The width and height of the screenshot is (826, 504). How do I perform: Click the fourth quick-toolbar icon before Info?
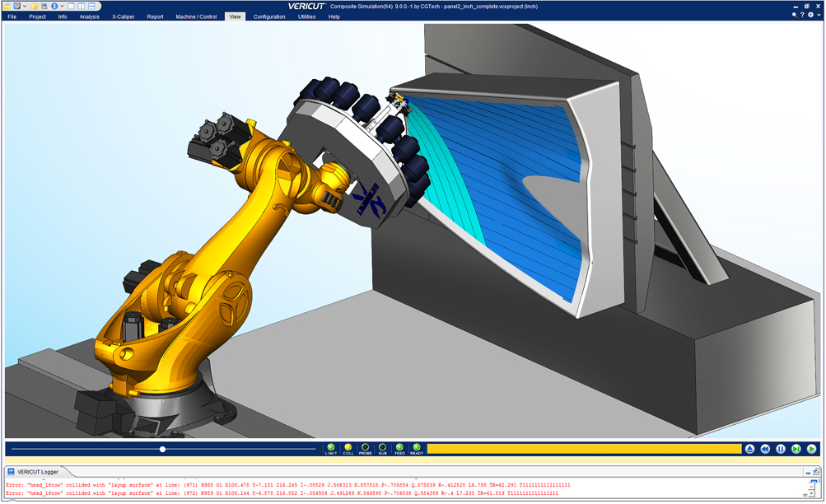tap(44, 7)
